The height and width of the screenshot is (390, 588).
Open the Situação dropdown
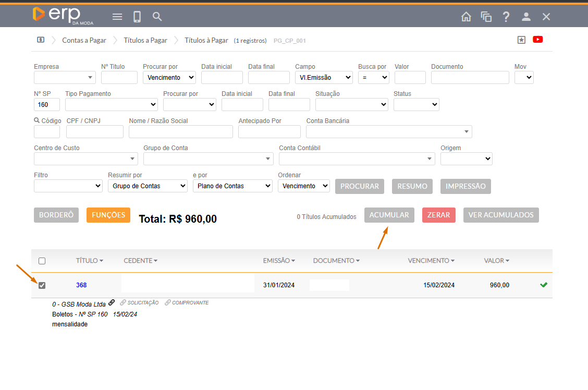(351, 105)
